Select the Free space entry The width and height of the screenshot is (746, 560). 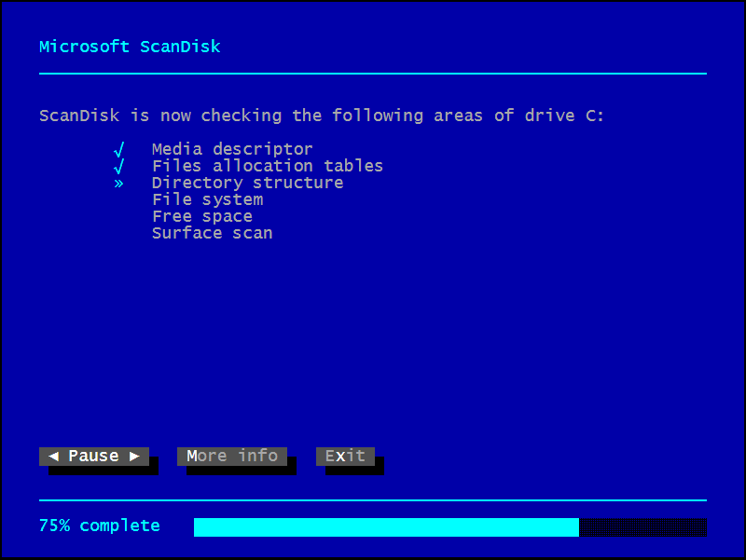pos(202,216)
